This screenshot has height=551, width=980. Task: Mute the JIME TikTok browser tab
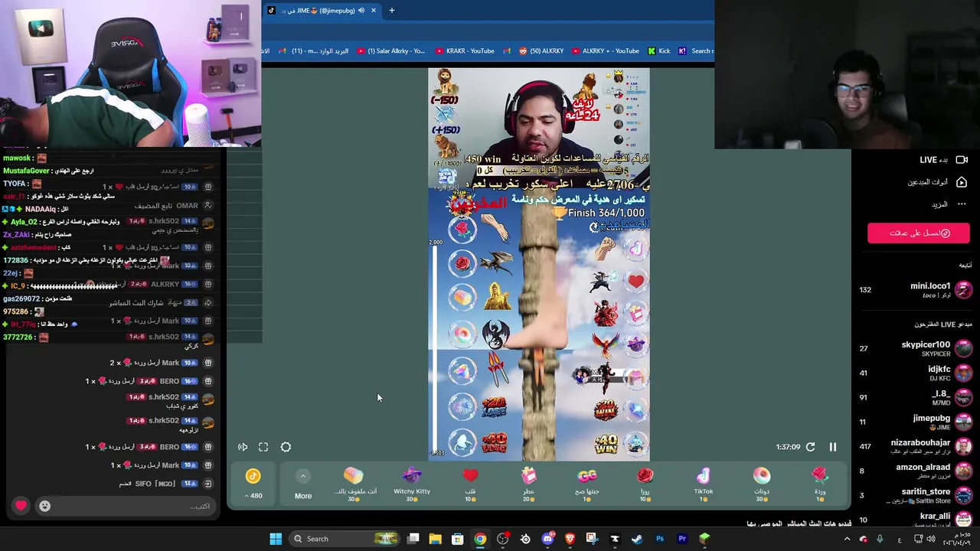point(361,11)
